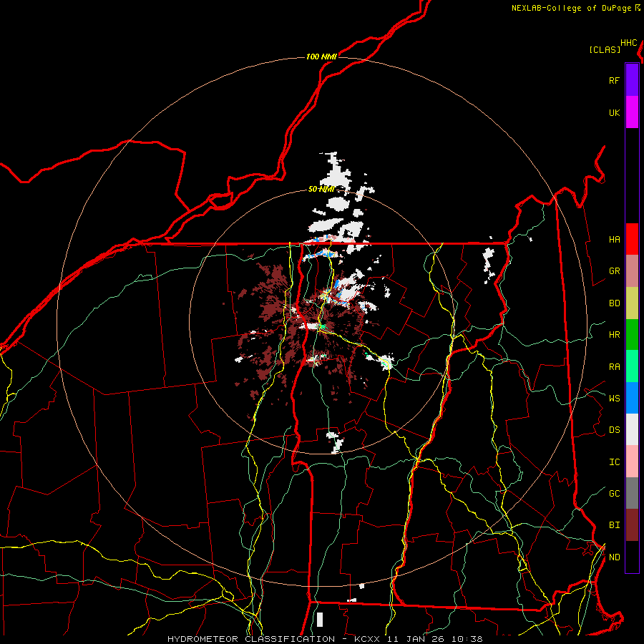Screen dimensions: 644x644
Task: Click the GC legend label
Action: pos(614,494)
